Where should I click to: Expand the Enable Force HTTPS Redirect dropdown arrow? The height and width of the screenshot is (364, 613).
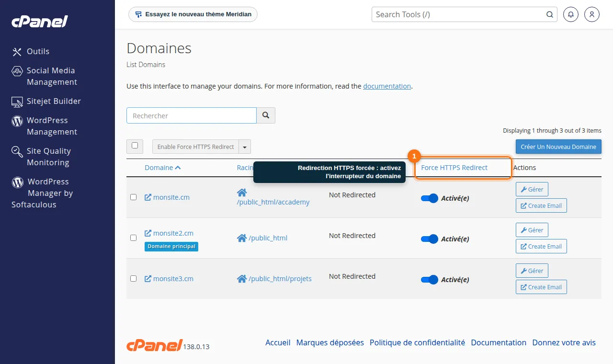coord(245,147)
